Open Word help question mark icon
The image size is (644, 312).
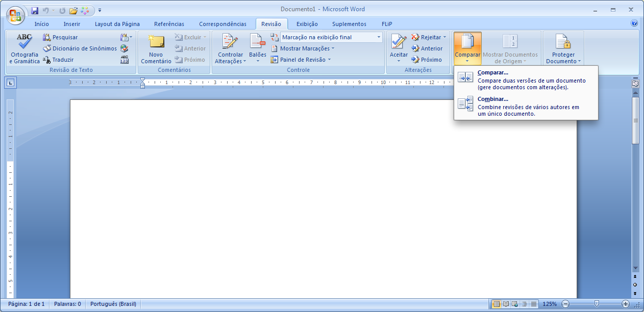click(x=634, y=23)
